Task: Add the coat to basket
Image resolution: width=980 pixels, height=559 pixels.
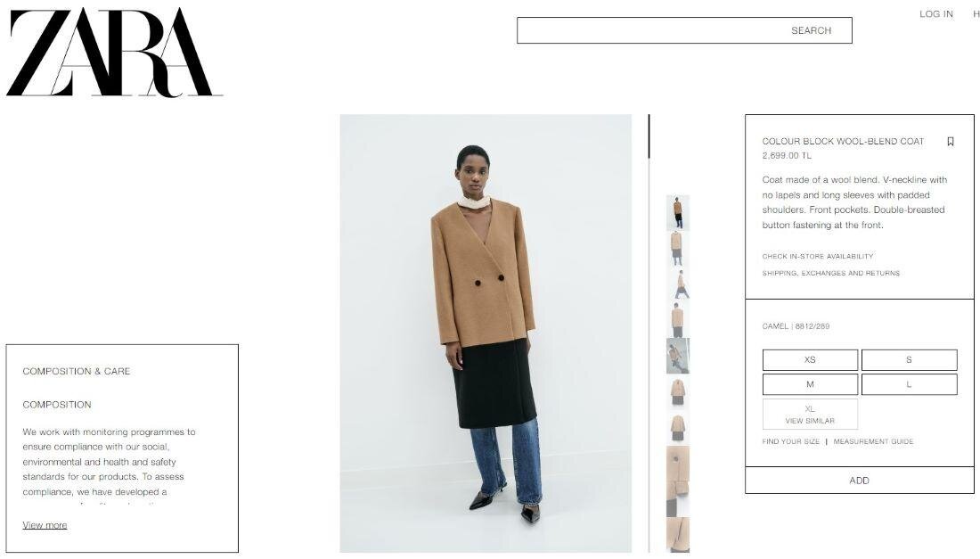Action: coord(860,481)
